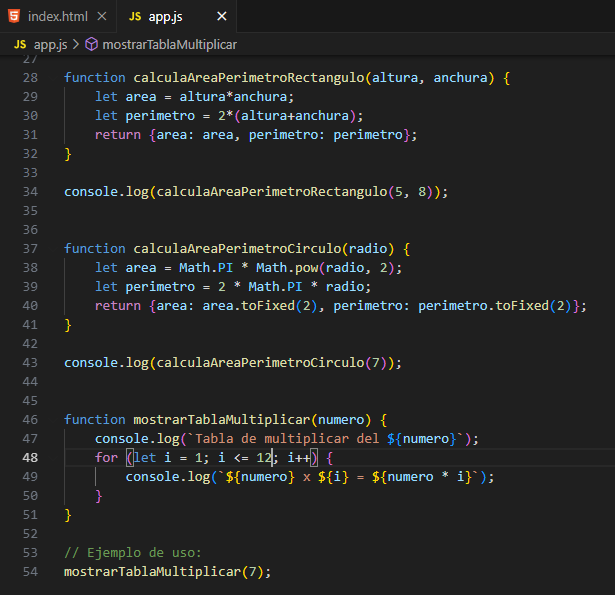The width and height of the screenshot is (615, 595).
Task: Select the app.js editor tab
Action: pos(163,17)
